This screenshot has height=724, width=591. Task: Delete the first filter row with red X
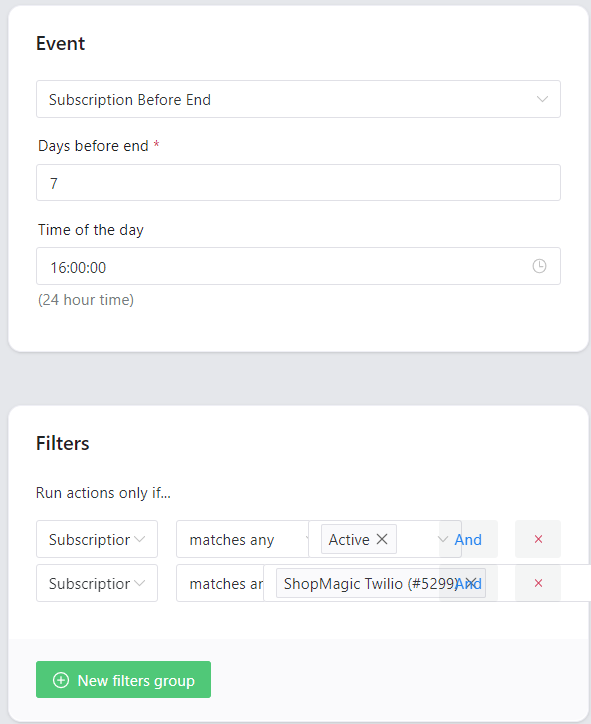pyautogui.click(x=538, y=539)
